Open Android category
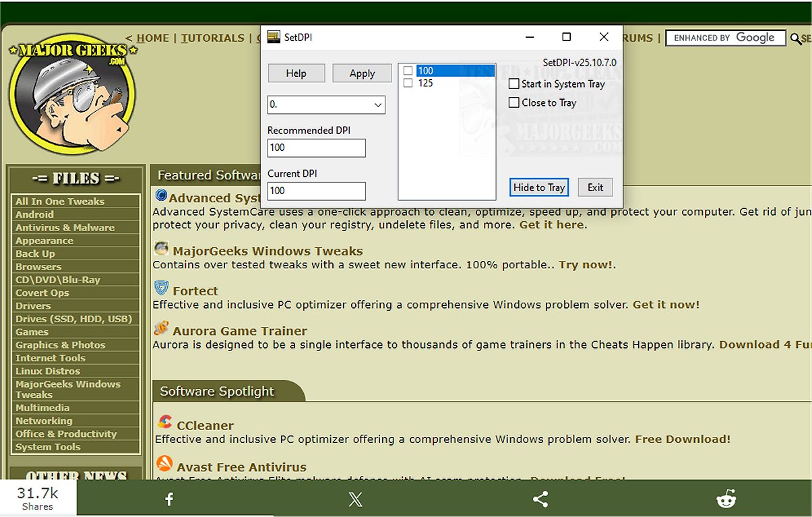 (34, 214)
